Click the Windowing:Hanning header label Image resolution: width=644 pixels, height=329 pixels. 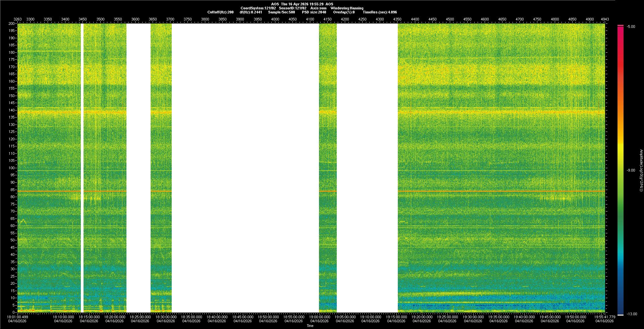[x=347, y=8]
